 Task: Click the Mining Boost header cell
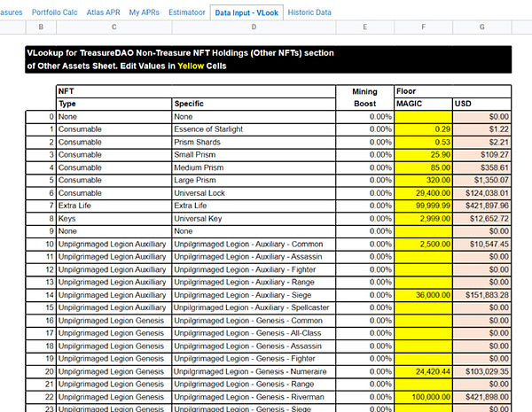click(x=364, y=97)
